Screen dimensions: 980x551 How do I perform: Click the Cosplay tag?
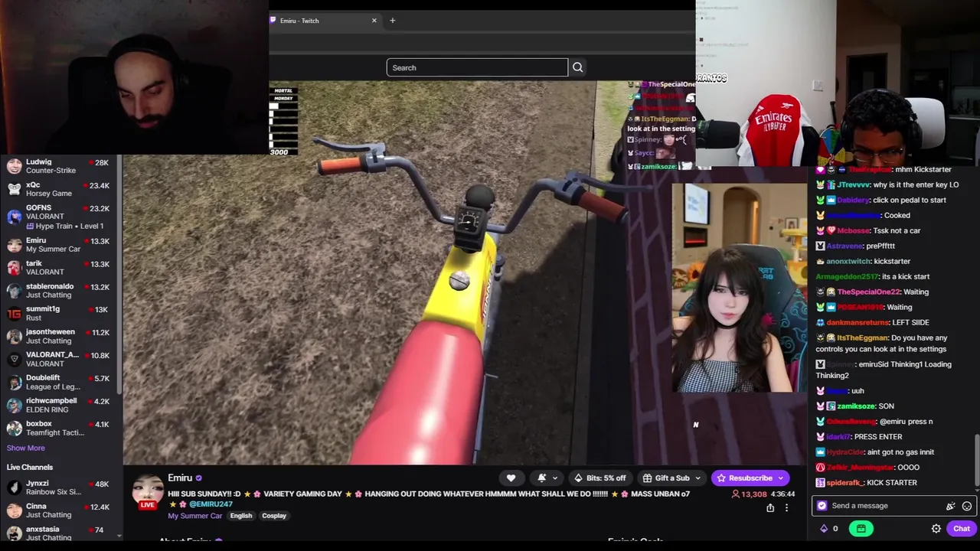(274, 516)
